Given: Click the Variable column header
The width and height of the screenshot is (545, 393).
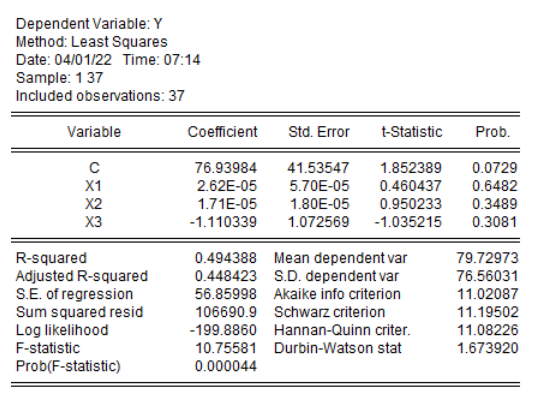Looking at the screenshot, I should click(x=94, y=132).
